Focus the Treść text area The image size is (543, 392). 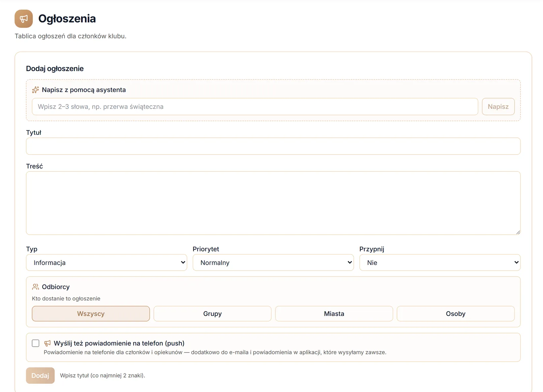click(273, 203)
